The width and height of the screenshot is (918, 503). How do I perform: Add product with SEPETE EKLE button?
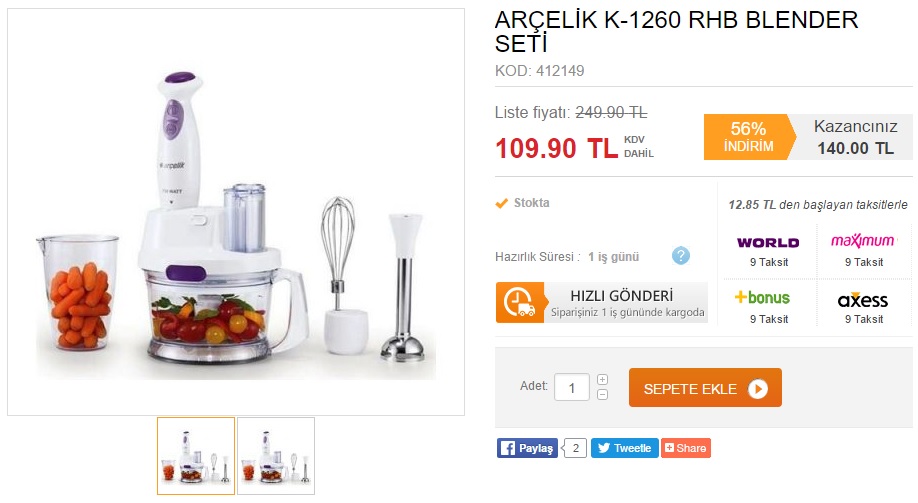click(x=705, y=388)
